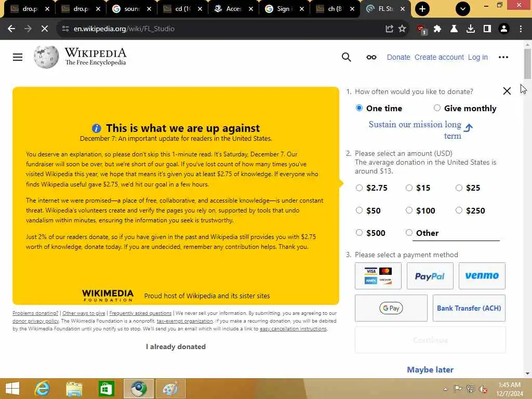532x399 pixels.
Task: Click the Continue button
Action: [430, 340]
